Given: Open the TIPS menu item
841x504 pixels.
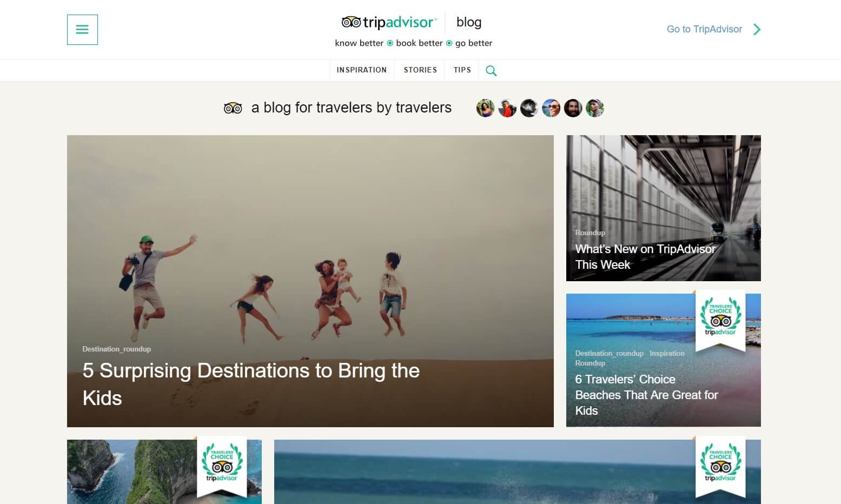Looking at the screenshot, I should [x=462, y=70].
